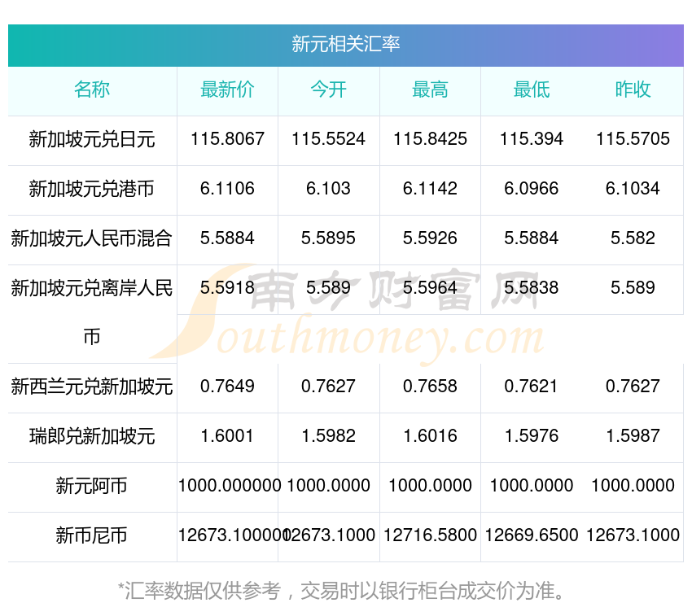The height and width of the screenshot is (616, 692).
Task: Click the row name 新西兰元兑新加坡元
Action: pyautogui.click(x=92, y=387)
